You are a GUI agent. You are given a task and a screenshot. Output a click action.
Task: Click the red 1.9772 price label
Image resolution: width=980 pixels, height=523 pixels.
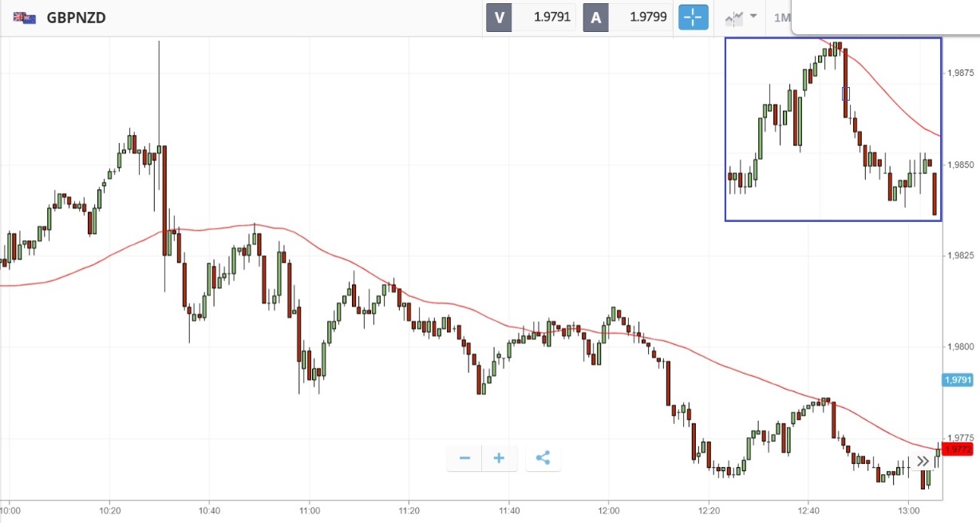click(958, 450)
